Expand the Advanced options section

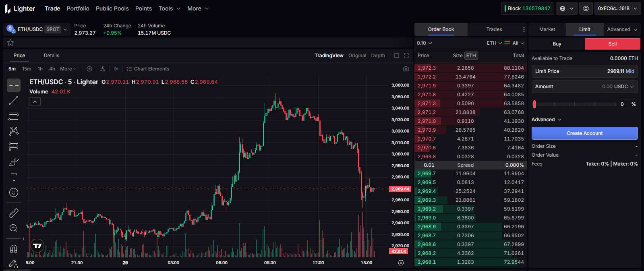pyautogui.click(x=546, y=120)
